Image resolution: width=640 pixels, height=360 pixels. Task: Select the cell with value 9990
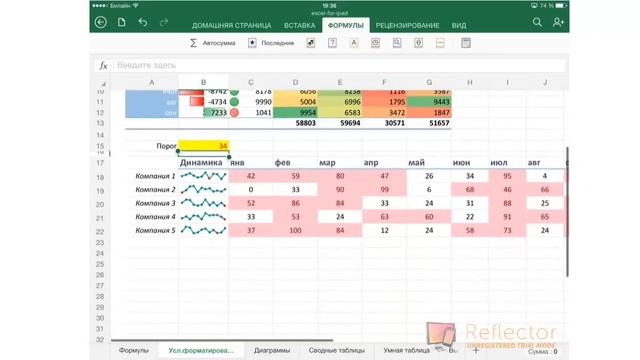pos(251,102)
